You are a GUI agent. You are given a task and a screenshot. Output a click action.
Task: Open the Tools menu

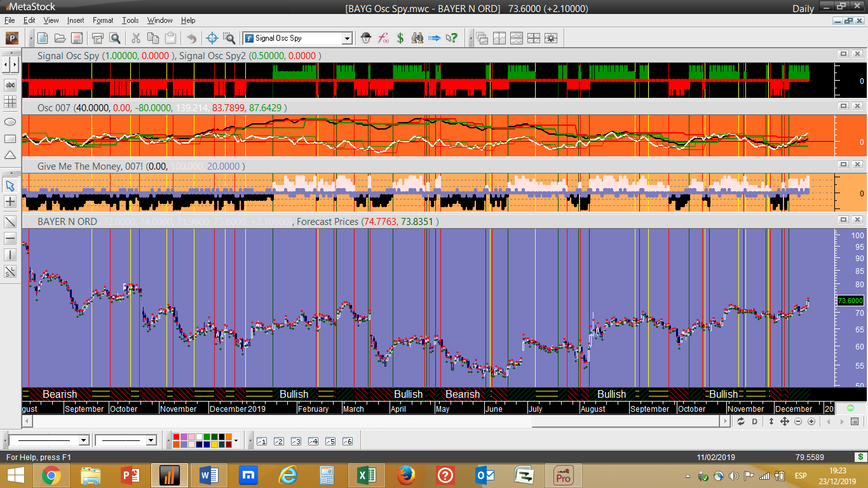(130, 20)
